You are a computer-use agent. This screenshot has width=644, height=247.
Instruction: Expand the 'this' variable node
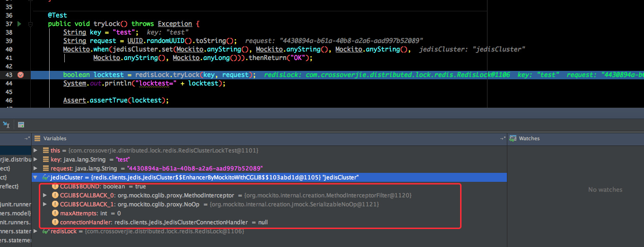pyautogui.click(x=35, y=150)
